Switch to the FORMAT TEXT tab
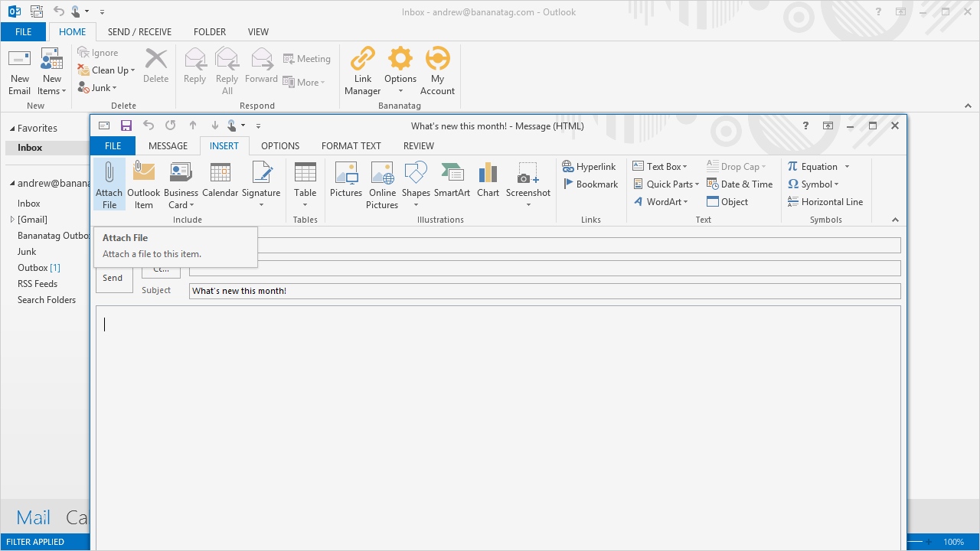 point(351,145)
